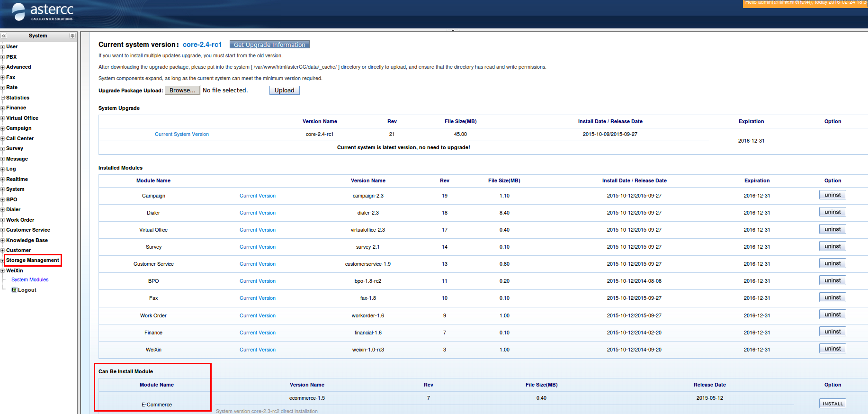The height and width of the screenshot is (414, 868).
Task: Expand the Storage Management node
Action: coord(2,261)
